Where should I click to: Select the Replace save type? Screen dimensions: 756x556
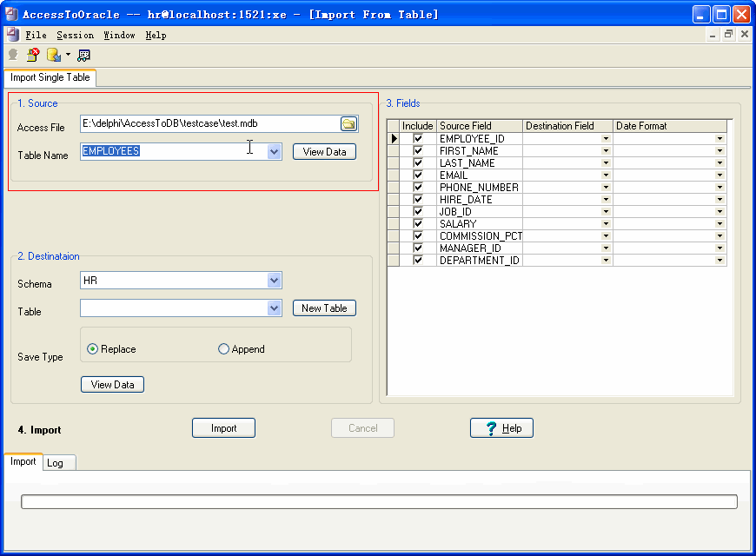[92, 348]
